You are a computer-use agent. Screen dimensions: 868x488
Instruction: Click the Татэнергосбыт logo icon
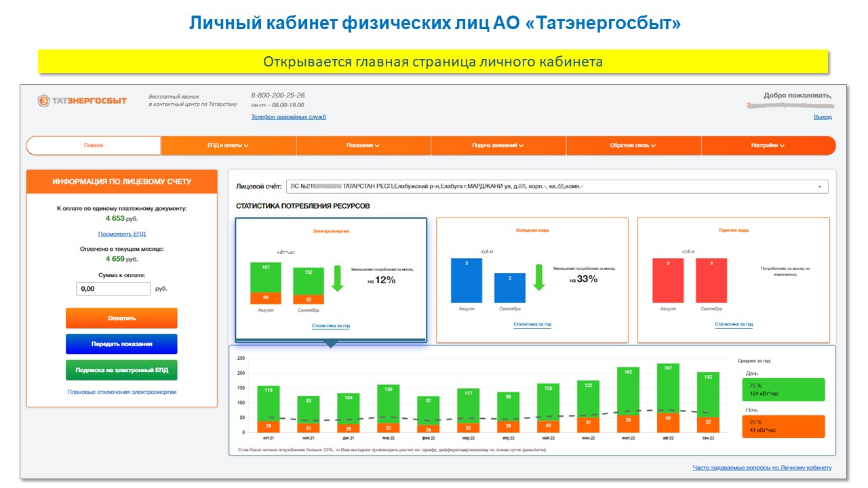pyautogui.click(x=43, y=100)
